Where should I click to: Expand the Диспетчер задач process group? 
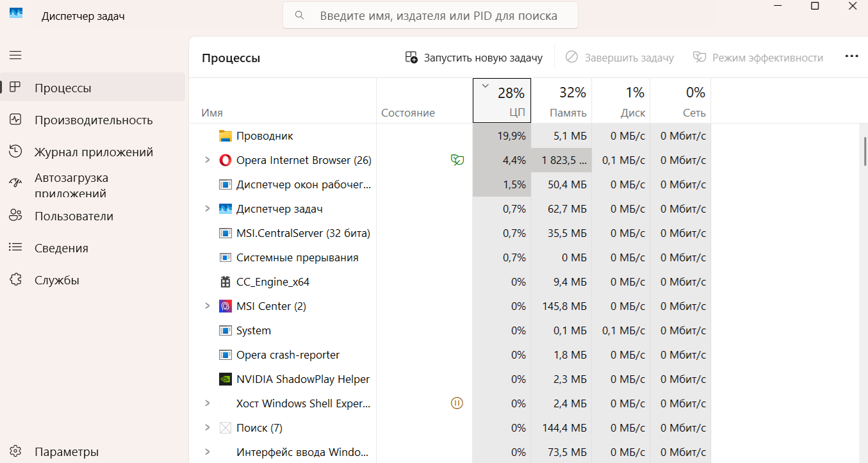tap(207, 209)
